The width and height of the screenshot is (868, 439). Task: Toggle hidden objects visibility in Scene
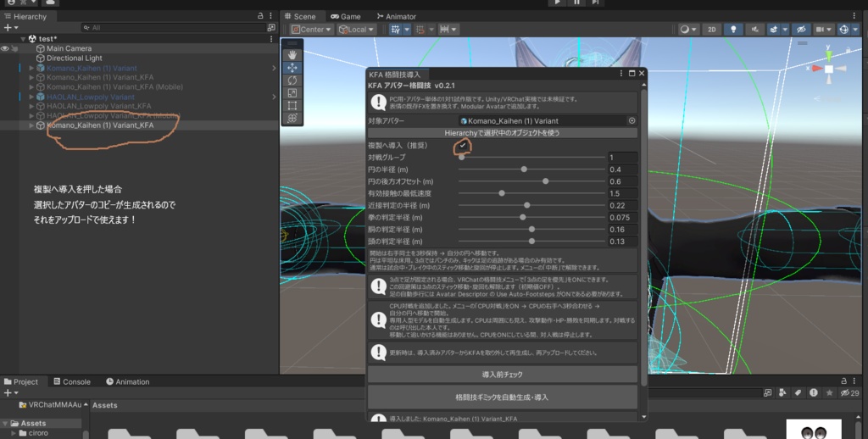pos(801,30)
